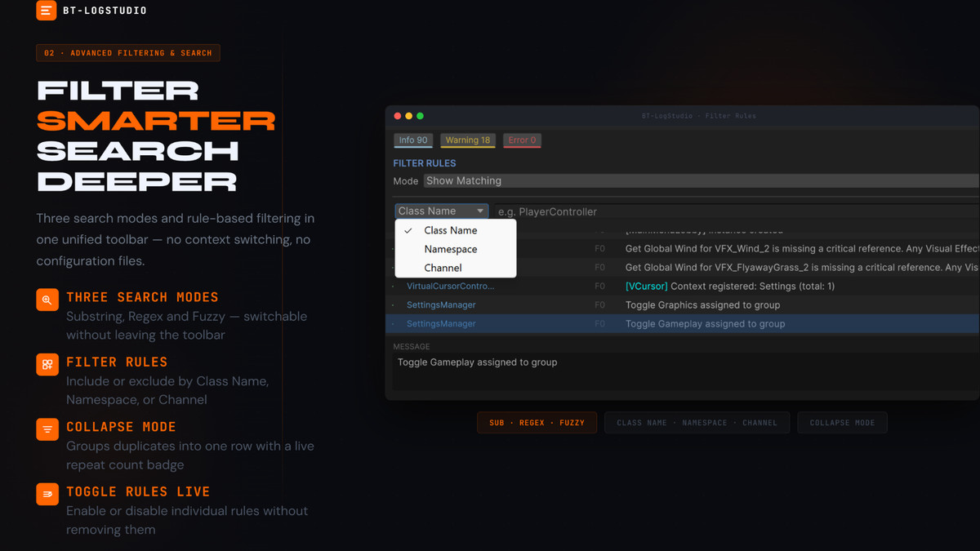The image size is (980, 551).
Task: Select the highlighted SettingsManager Toggle Gameplay row
Action: point(683,324)
